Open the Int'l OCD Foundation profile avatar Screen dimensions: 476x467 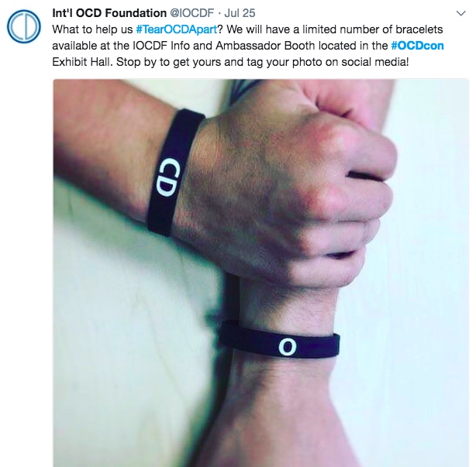[24, 26]
